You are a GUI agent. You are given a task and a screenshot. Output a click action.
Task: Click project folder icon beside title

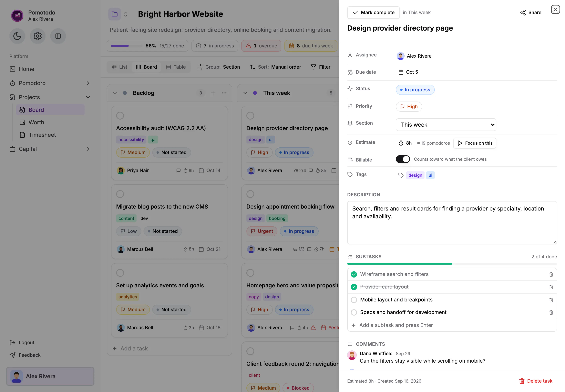(115, 14)
